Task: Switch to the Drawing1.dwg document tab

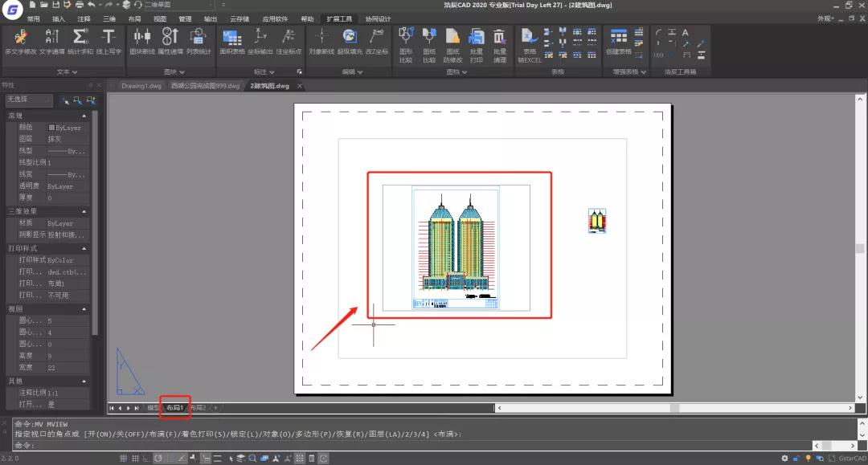Action: pyautogui.click(x=141, y=85)
